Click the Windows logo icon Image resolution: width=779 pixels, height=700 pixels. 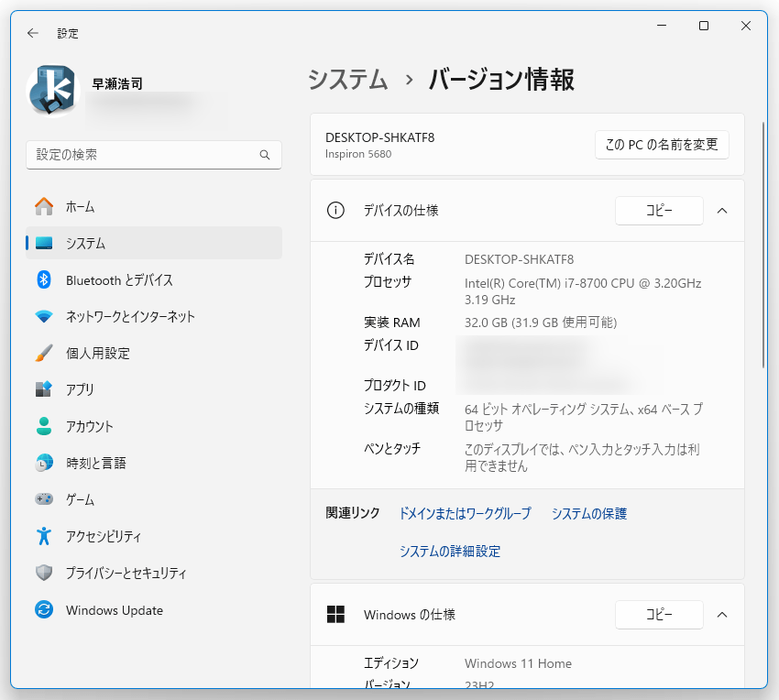(335, 615)
